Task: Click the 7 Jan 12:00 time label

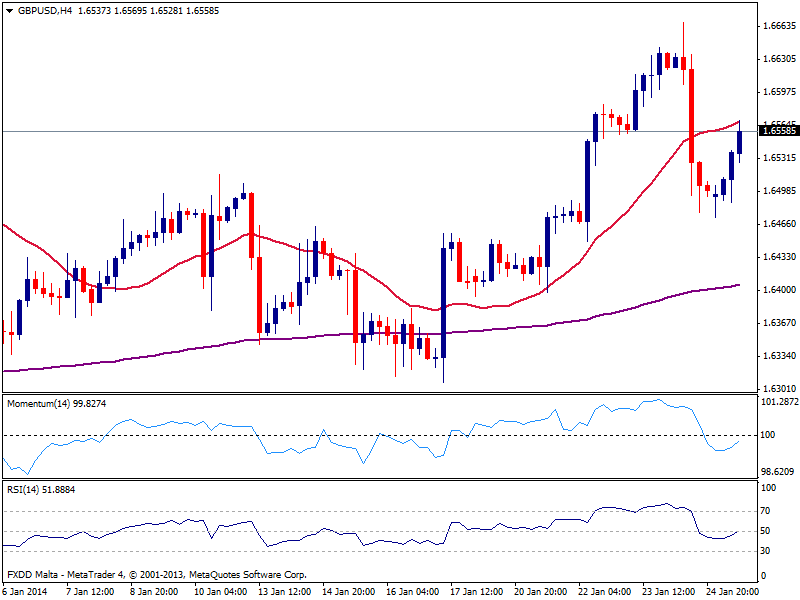Action: tap(90, 591)
